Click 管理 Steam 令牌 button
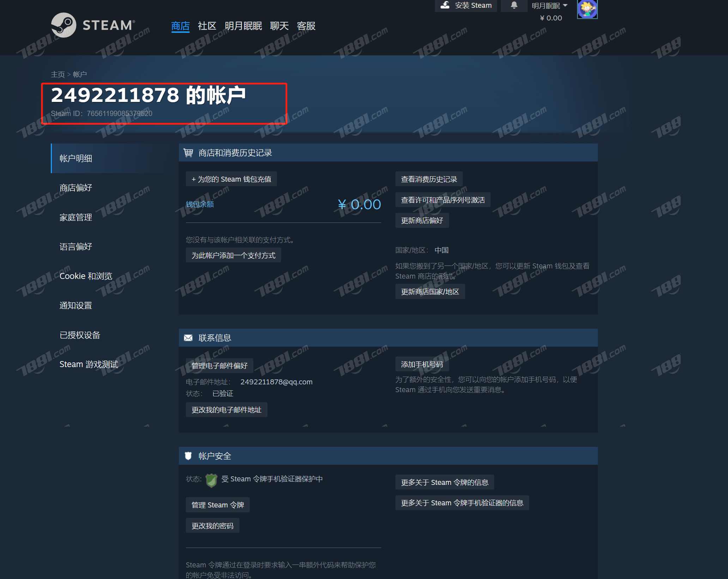The width and height of the screenshot is (728, 579). (x=218, y=505)
